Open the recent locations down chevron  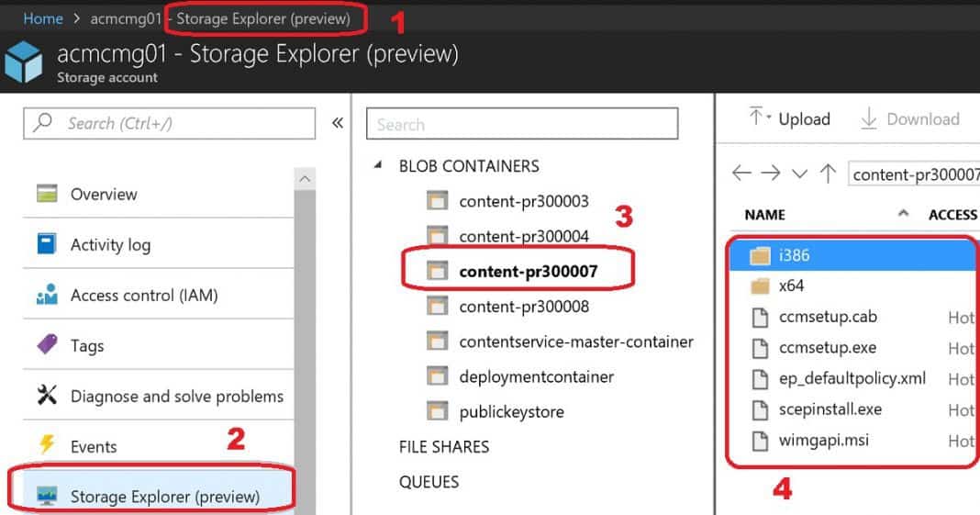(799, 174)
